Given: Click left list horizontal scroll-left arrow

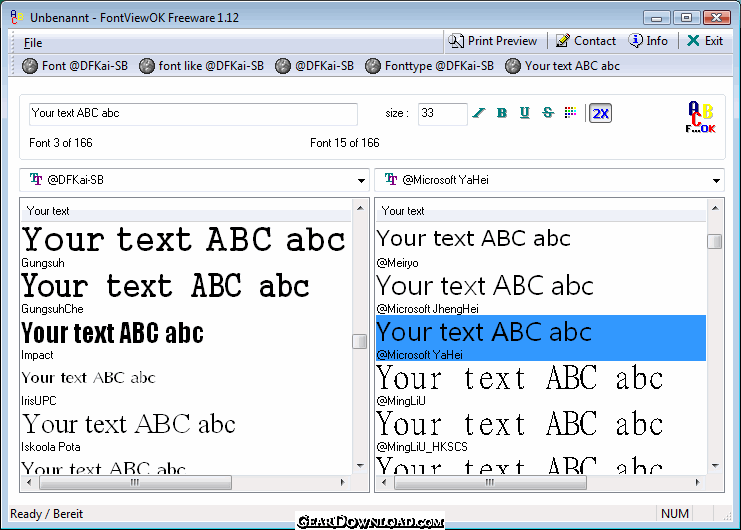Looking at the screenshot, I should point(29,482).
